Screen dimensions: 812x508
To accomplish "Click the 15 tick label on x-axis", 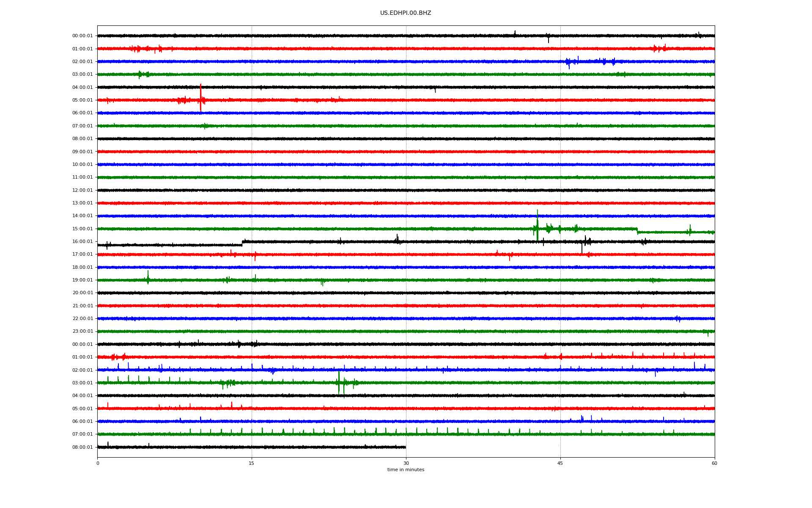I will (252, 463).
